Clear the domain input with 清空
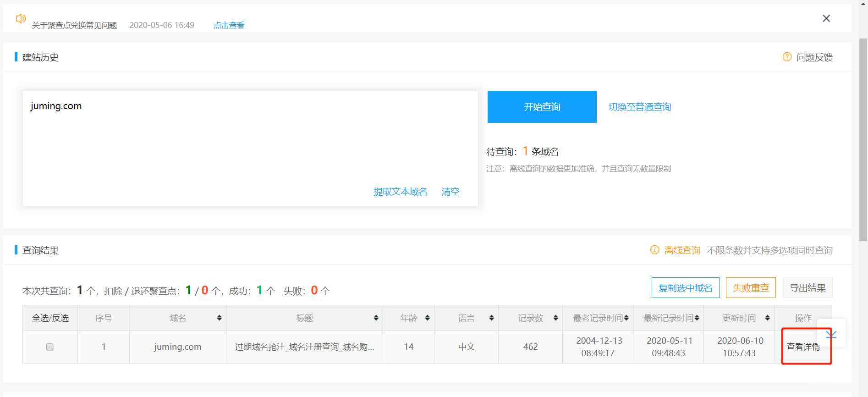 coord(450,192)
